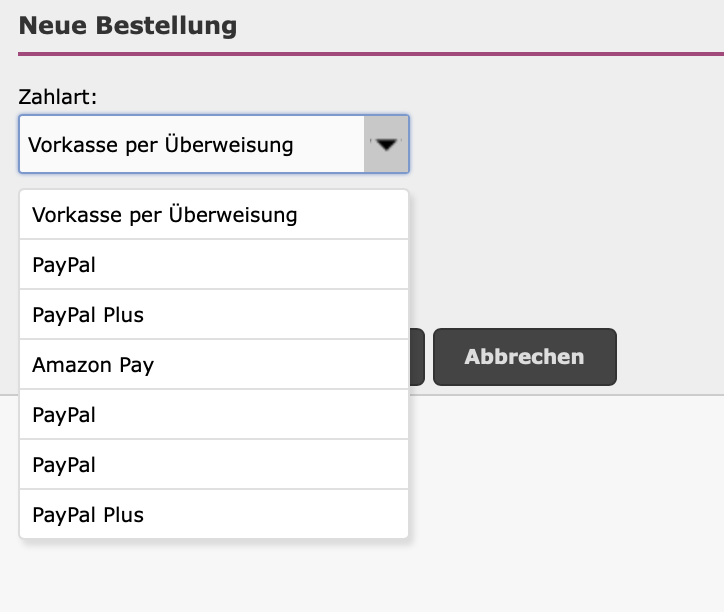Screen dimensions: 724x612
Task: Click the partially hidden button left of Abbrechen
Action: 418,357
